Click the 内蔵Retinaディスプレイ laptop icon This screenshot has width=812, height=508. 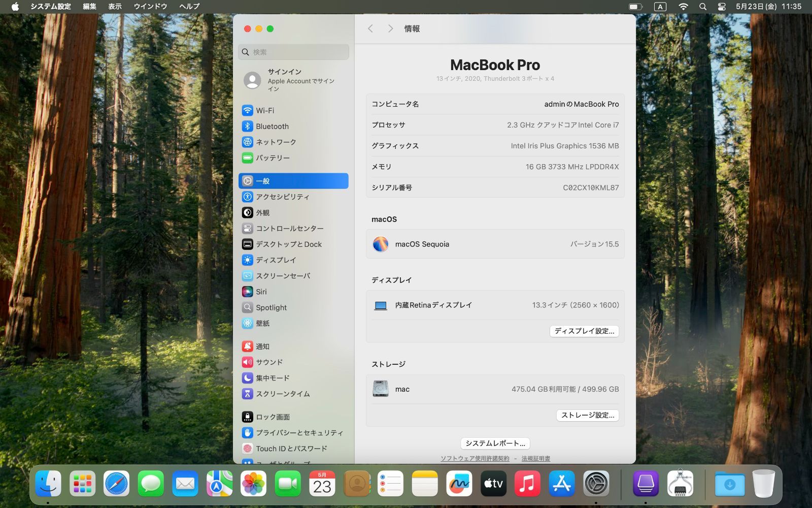pos(381,305)
